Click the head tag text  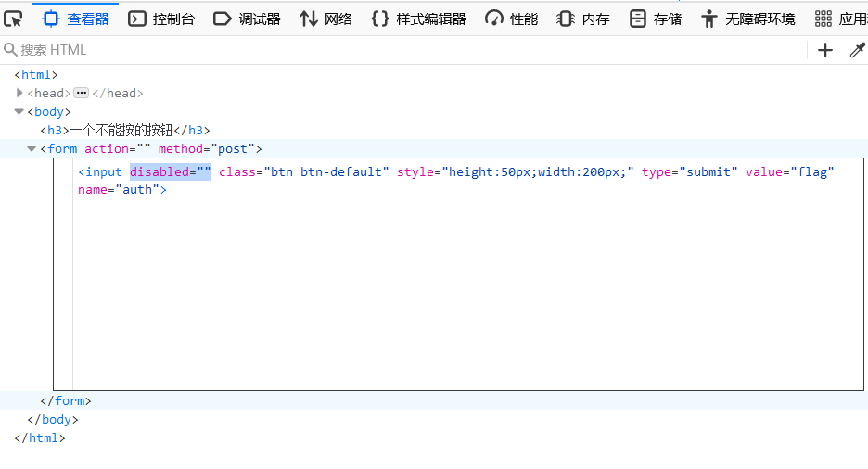49,93
